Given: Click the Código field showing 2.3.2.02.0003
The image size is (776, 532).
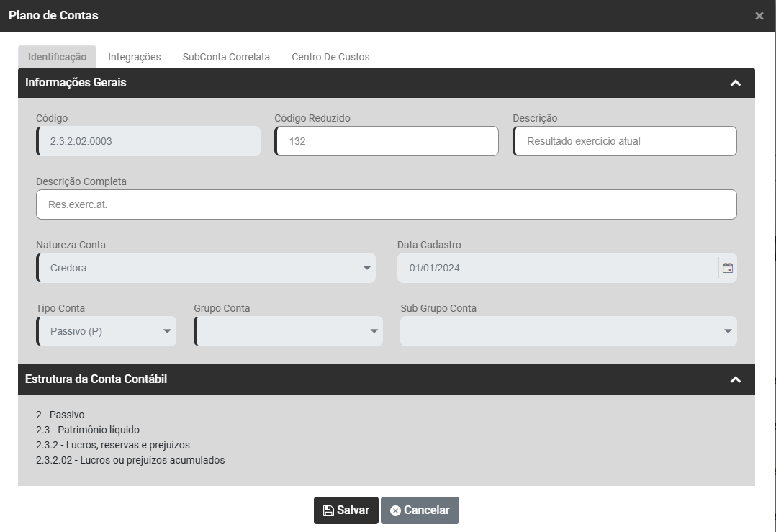Looking at the screenshot, I should click(x=148, y=141).
